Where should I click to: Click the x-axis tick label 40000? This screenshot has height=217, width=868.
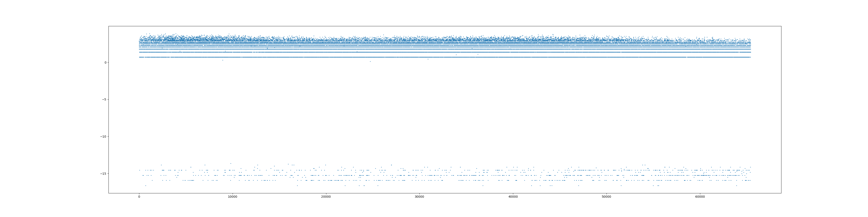pos(513,197)
